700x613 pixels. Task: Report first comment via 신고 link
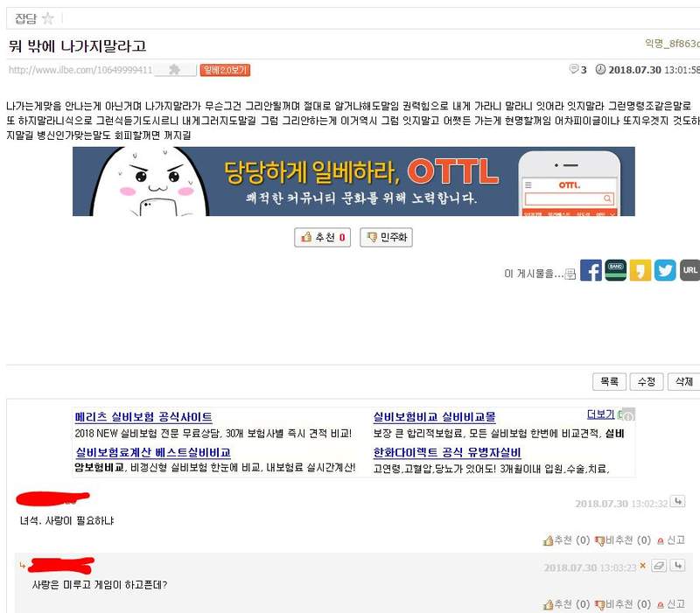tap(671, 540)
